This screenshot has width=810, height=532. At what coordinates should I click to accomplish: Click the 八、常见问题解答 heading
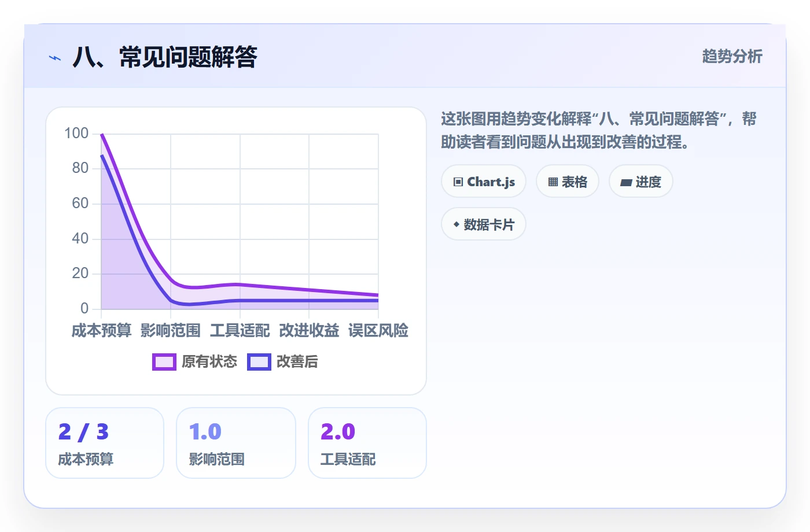pyautogui.click(x=165, y=57)
